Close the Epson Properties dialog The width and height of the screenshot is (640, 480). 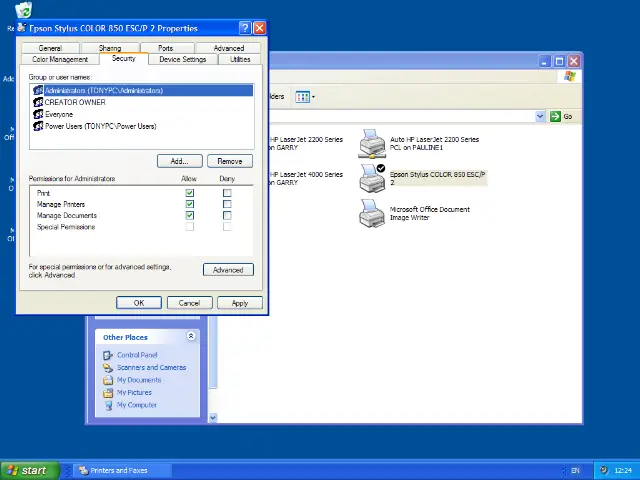[260, 28]
